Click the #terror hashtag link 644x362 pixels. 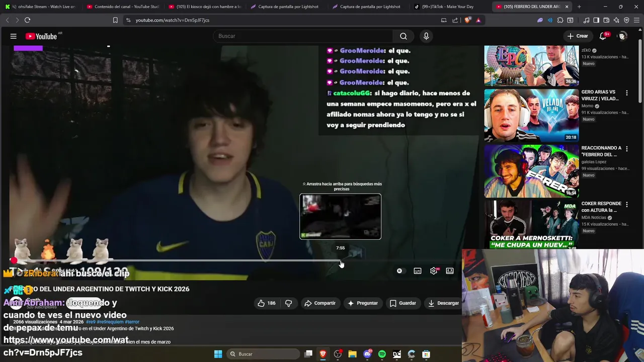pyautogui.click(x=132, y=322)
